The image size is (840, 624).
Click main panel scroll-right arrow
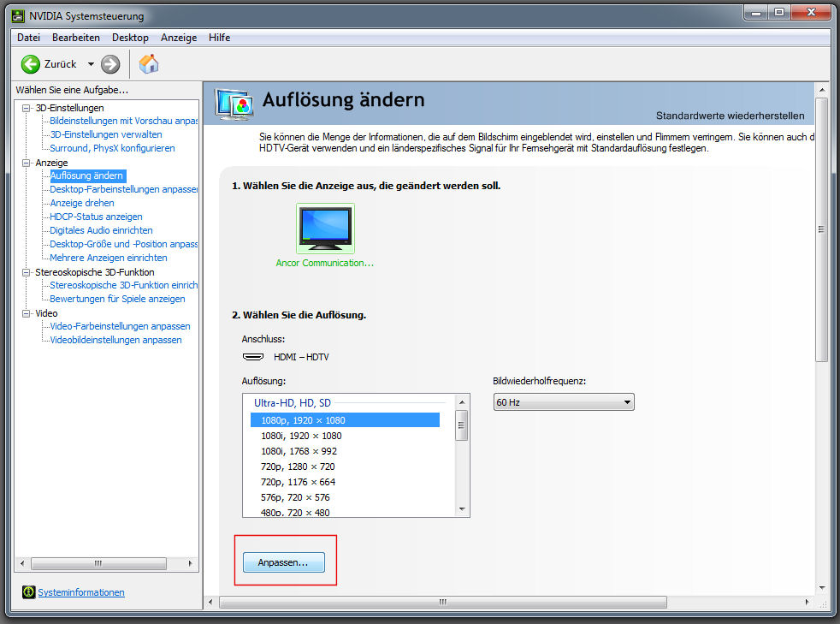[x=807, y=602]
